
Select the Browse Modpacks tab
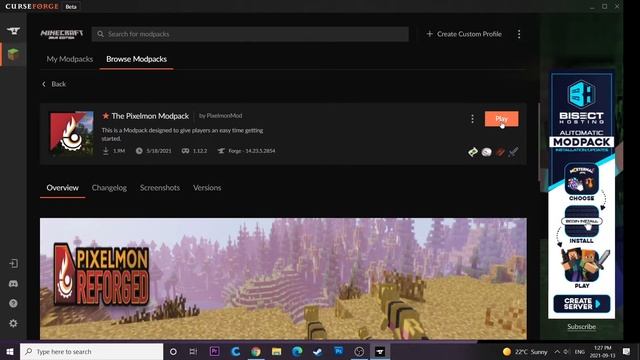coord(136,59)
